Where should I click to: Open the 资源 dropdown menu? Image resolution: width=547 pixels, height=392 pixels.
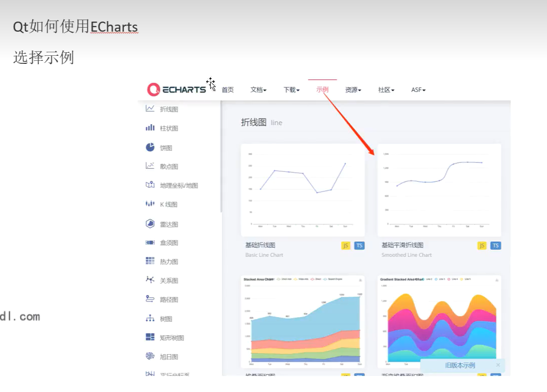click(353, 90)
